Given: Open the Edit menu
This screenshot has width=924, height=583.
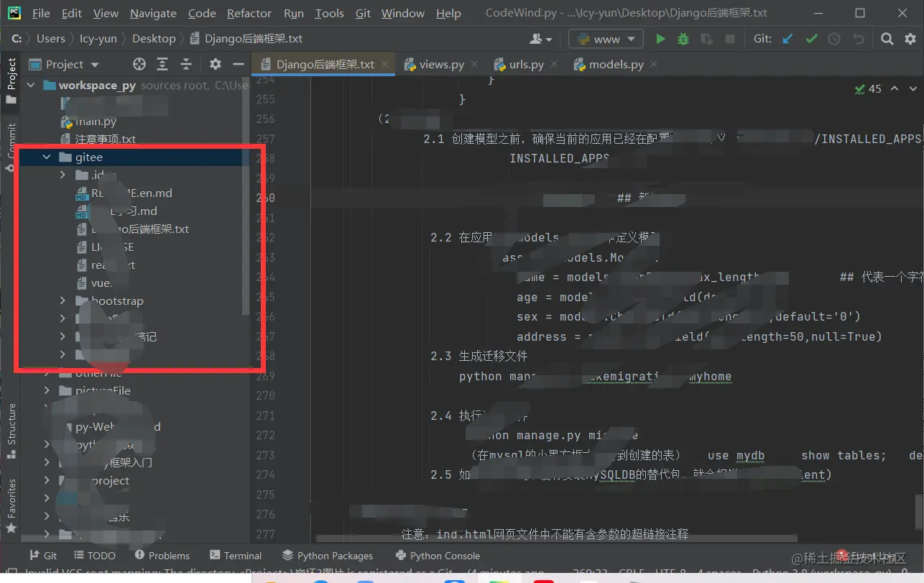Looking at the screenshot, I should coord(72,13).
